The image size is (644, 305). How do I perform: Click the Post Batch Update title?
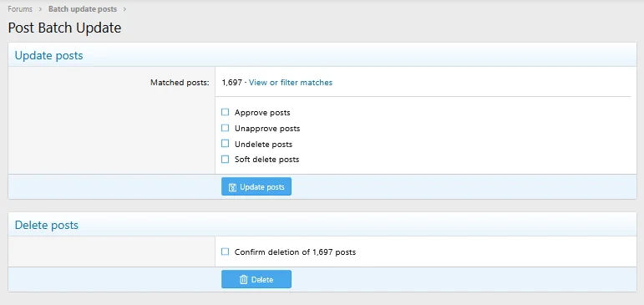point(64,28)
